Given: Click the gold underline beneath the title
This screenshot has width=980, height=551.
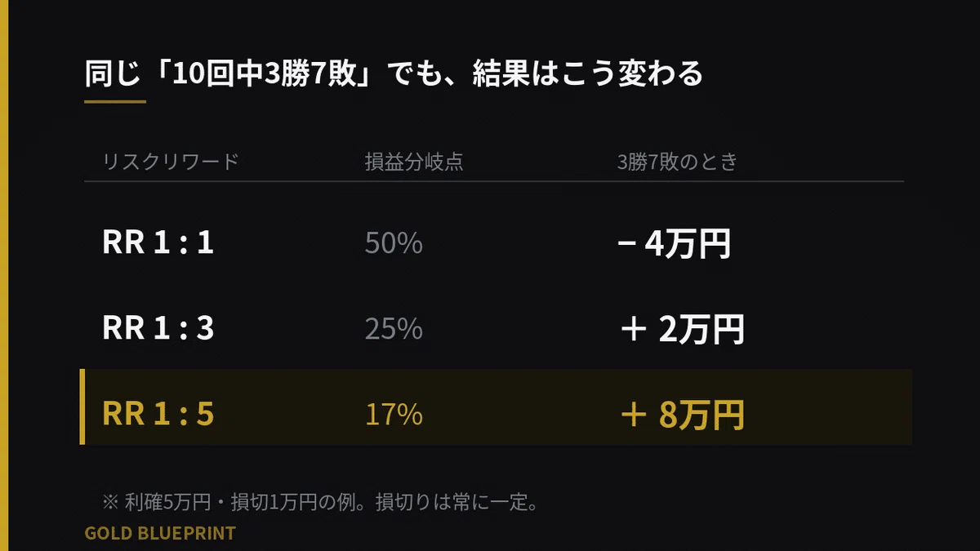Looking at the screenshot, I should 115,102.
